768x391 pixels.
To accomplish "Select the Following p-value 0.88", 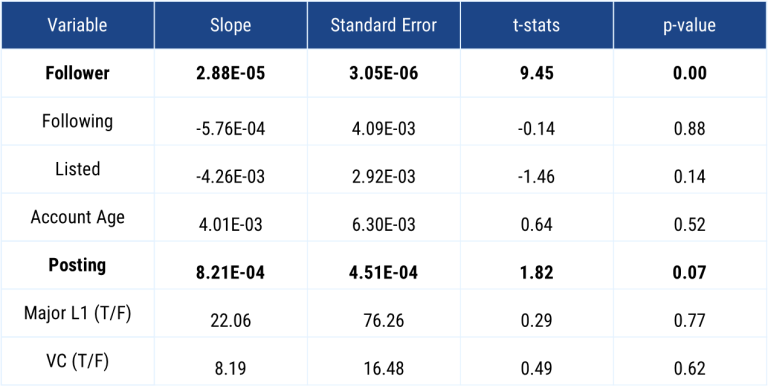I will tap(690, 129).
